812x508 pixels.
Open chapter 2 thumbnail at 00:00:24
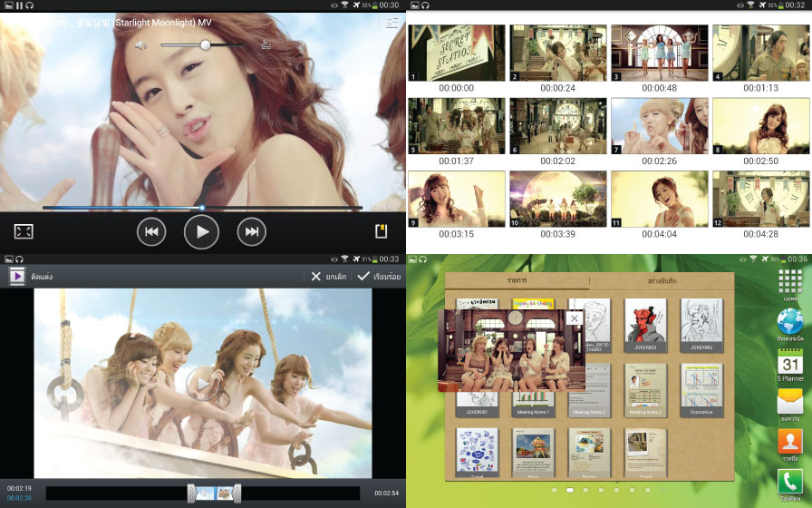(x=557, y=53)
